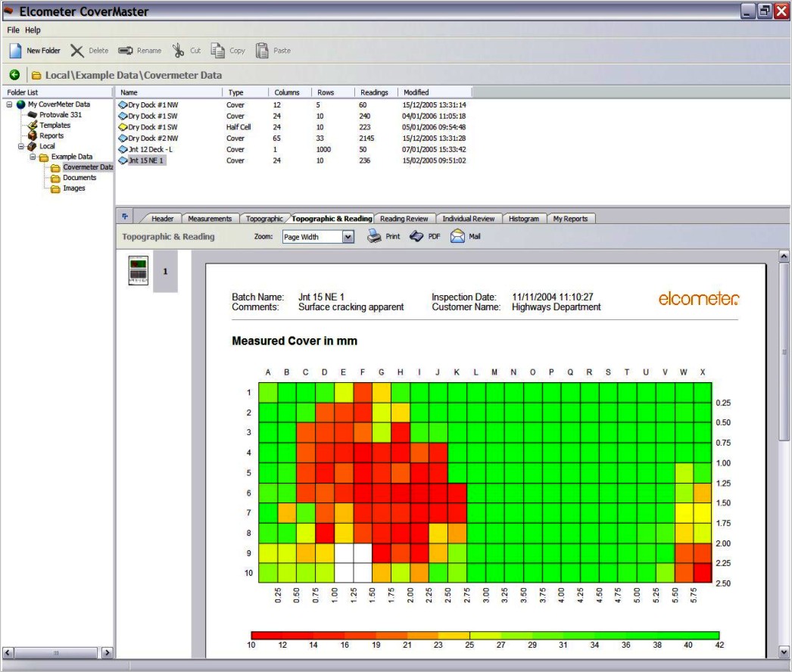The width and height of the screenshot is (792, 672).
Task: Click the Folder List panel header
Action: coord(57,92)
